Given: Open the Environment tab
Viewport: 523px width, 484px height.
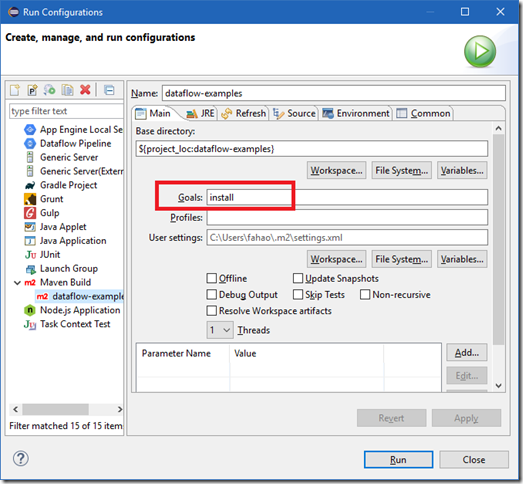Looking at the screenshot, I should [x=356, y=113].
